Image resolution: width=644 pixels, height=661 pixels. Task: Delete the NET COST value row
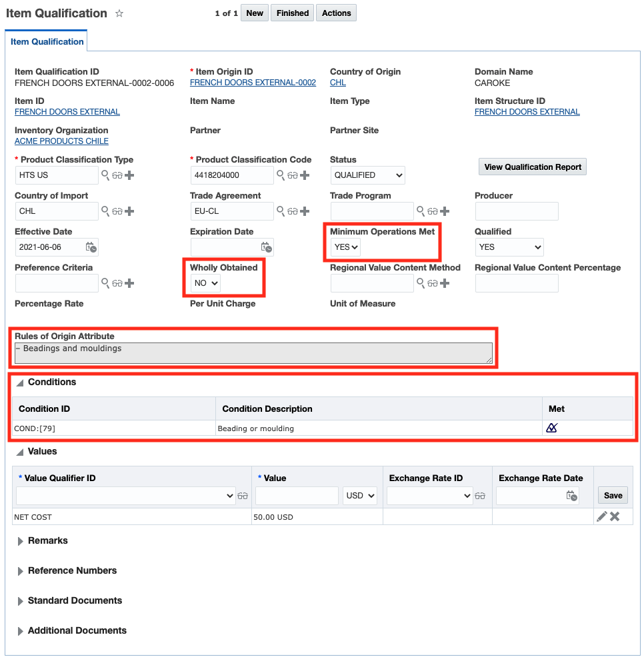click(x=615, y=516)
